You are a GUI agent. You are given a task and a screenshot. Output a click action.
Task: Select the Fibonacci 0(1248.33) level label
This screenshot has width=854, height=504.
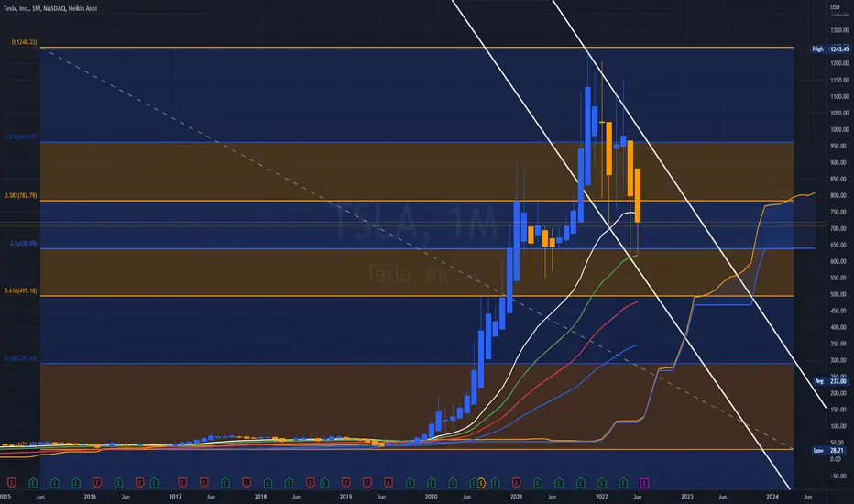(24, 42)
